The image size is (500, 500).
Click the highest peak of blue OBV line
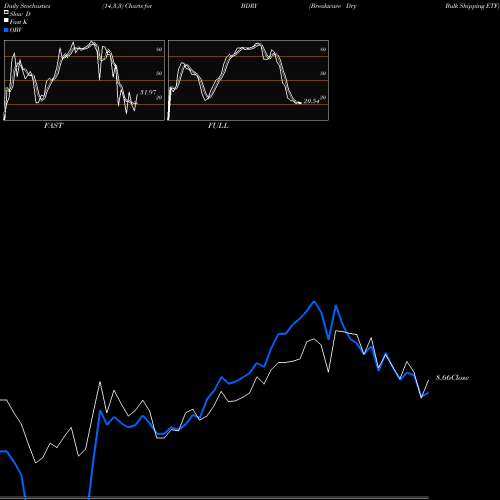[x=314, y=302]
